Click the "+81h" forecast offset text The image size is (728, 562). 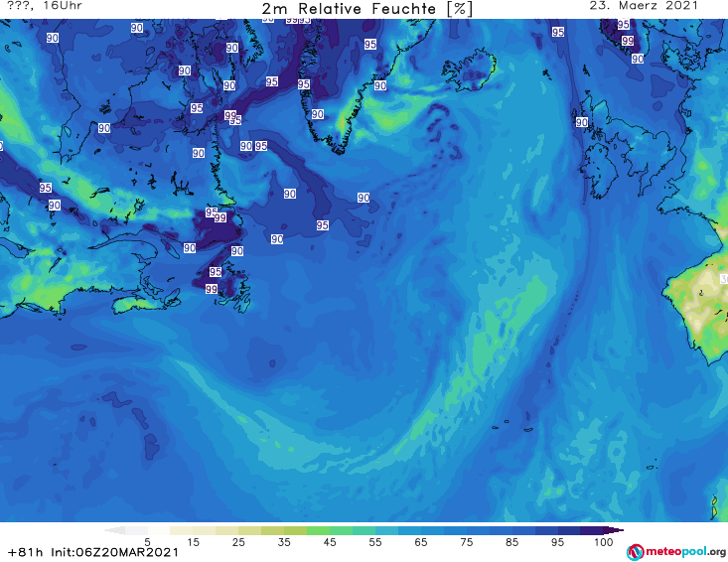point(26,552)
